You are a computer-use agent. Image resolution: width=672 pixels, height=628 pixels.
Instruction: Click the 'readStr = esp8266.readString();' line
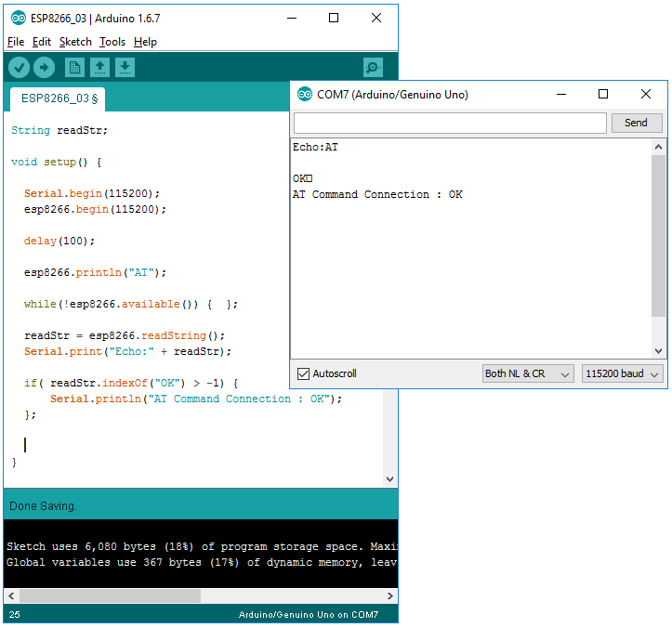point(125,336)
